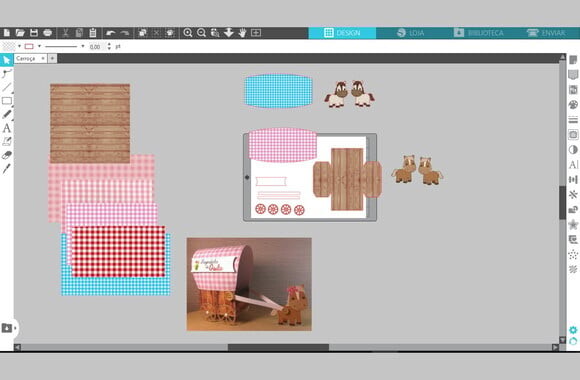Open the Trace panel
The width and height of the screenshot is (580, 380).
(573, 135)
